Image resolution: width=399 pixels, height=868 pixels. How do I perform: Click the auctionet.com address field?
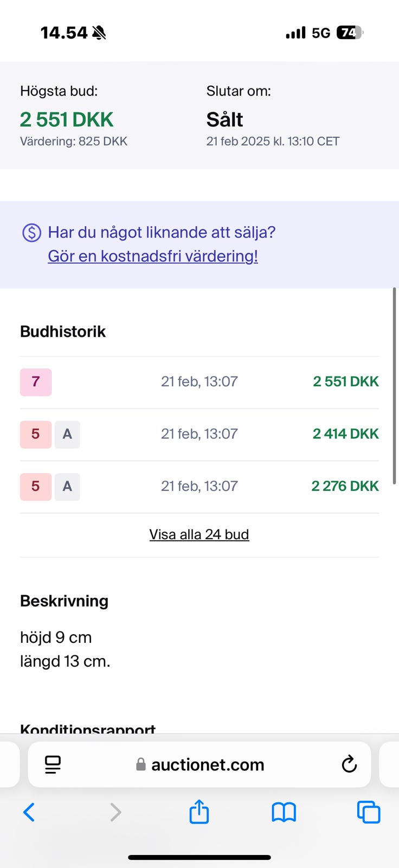point(208,764)
